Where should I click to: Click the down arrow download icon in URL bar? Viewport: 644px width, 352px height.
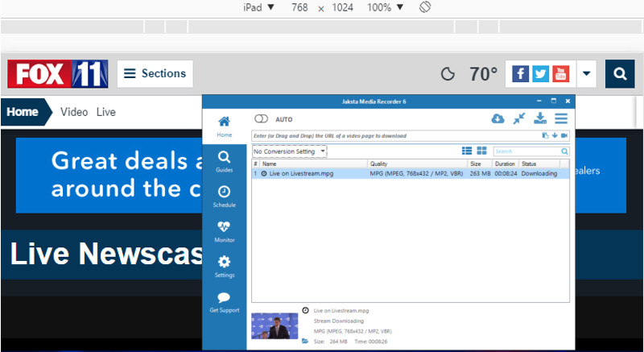click(x=555, y=135)
